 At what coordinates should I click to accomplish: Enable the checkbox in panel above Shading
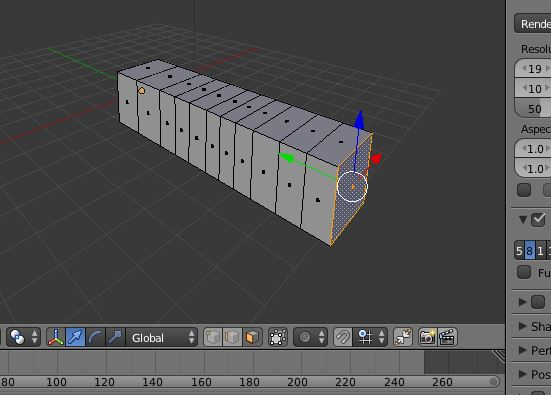point(538,302)
